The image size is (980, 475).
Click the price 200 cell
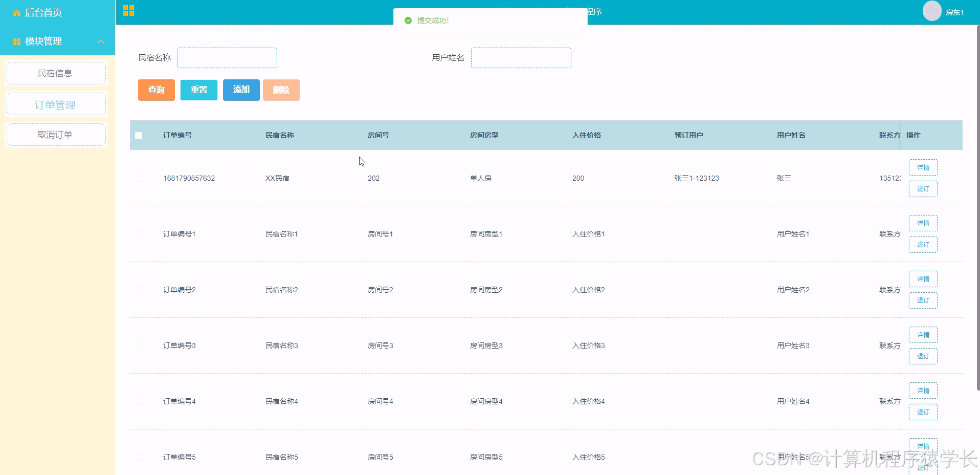(x=578, y=178)
